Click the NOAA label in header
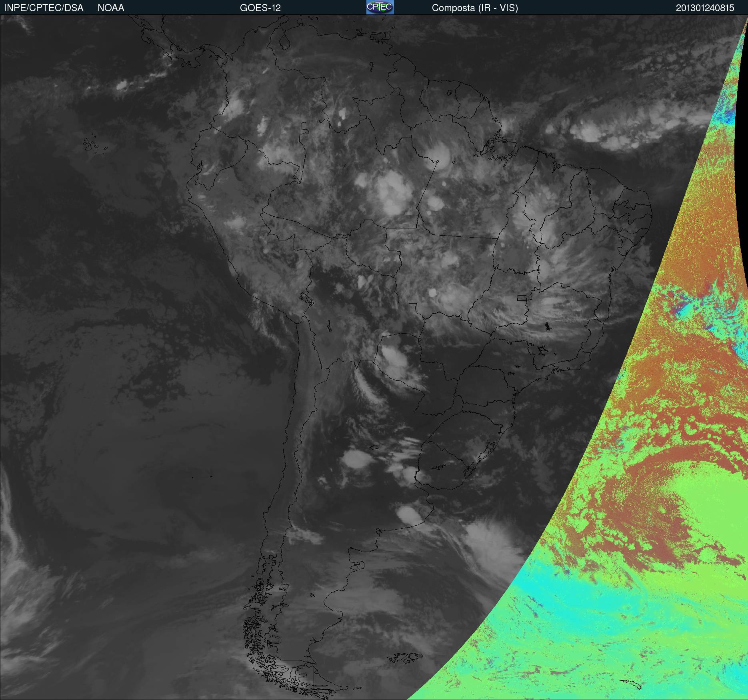The image size is (748, 700). [111, 8]
